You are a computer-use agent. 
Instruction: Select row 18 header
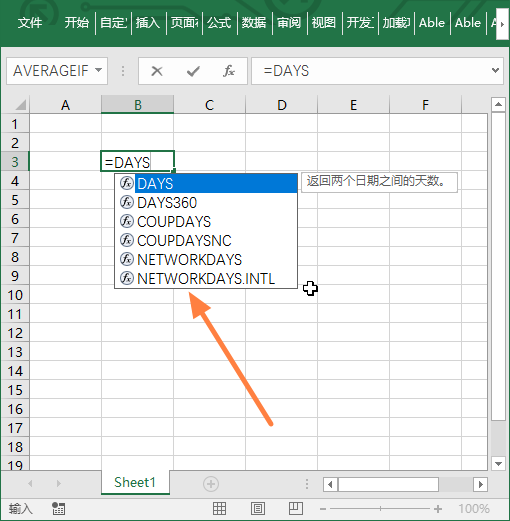(15, 447)
